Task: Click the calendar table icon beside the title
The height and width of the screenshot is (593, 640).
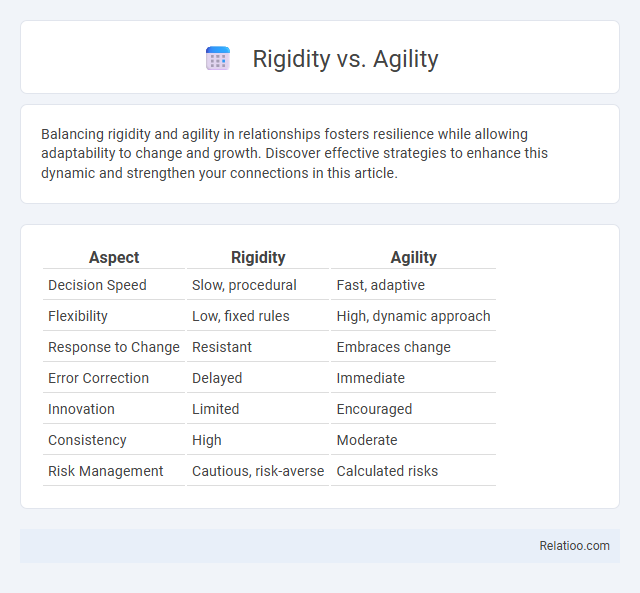Action: pyautogui.click(x=218, y=58)
